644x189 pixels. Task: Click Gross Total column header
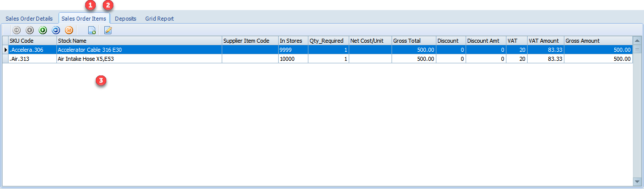[x=414, y=41]
